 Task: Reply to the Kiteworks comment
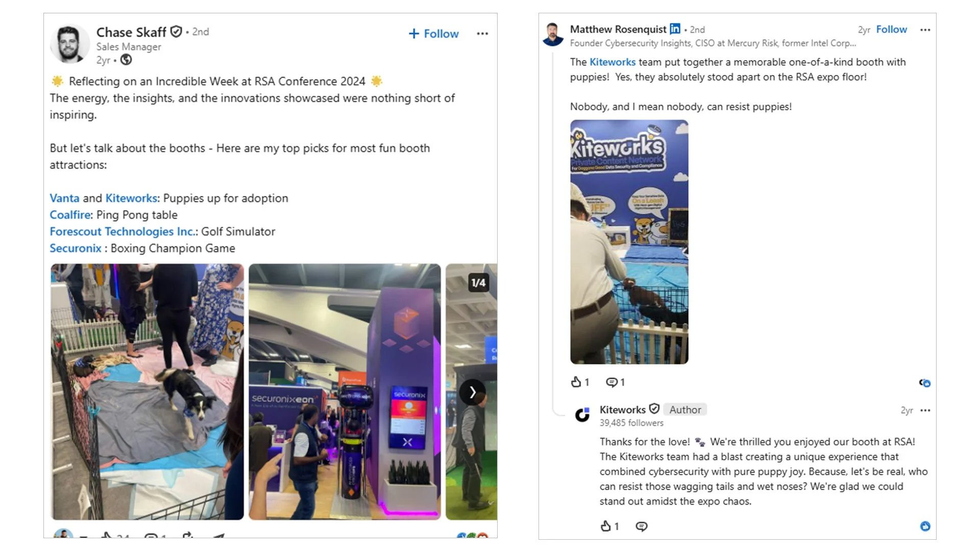pyautogui.click(x=642, y=527)
